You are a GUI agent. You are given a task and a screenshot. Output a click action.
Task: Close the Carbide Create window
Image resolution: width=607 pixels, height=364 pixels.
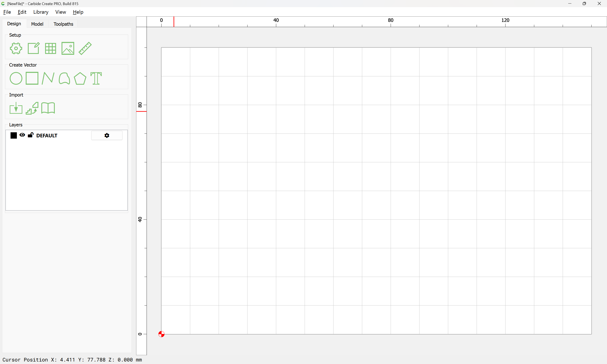coord(599,4)
